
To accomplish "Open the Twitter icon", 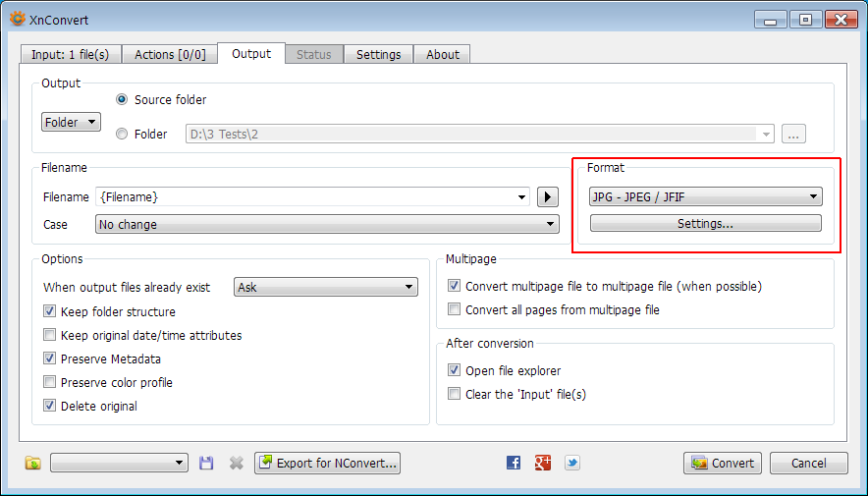I will click(x=572, y=463).
